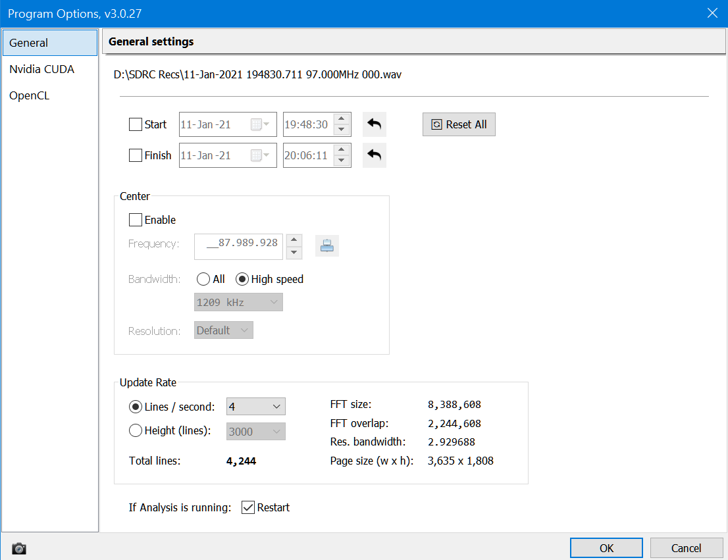This screenshot has width=728, height=560.
Task: Open the Finish date calendar picker
Action: coord(260,155)
